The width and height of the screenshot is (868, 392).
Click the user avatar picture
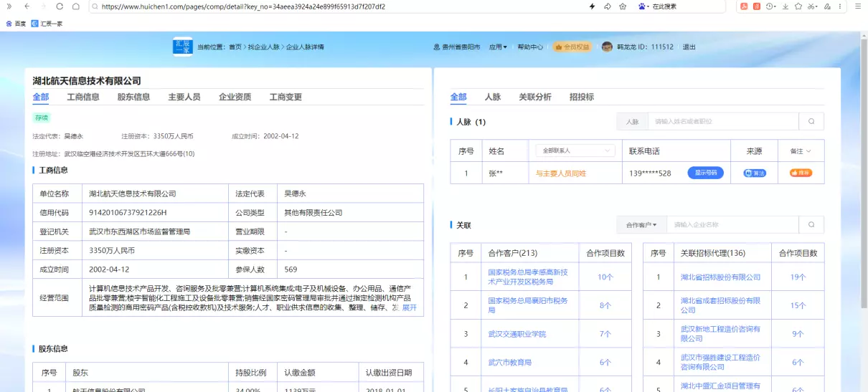[x=607, y=47]
